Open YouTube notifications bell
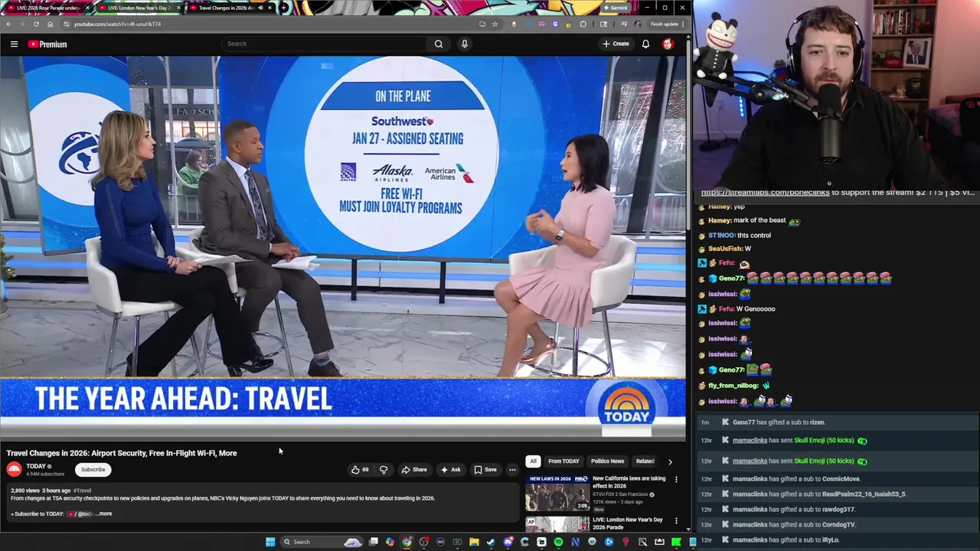This screenshot has width=980, height=551. click(x=645, y=44)
